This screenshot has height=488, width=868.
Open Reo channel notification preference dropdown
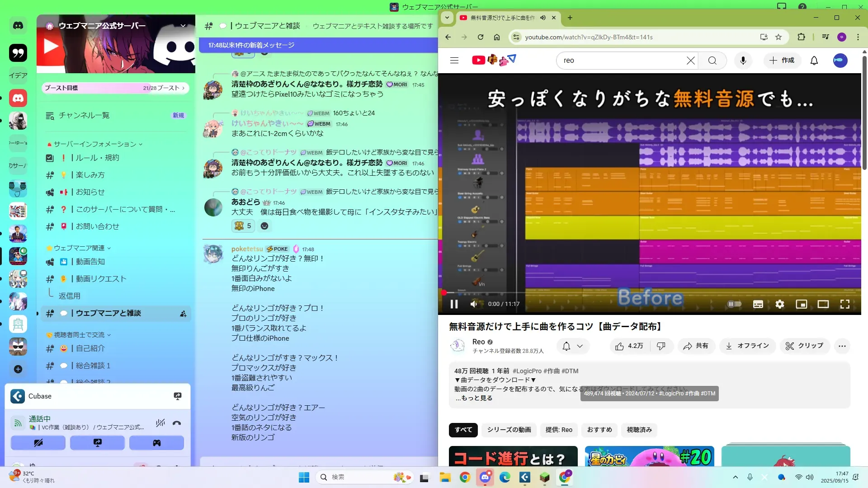[572, 346]
